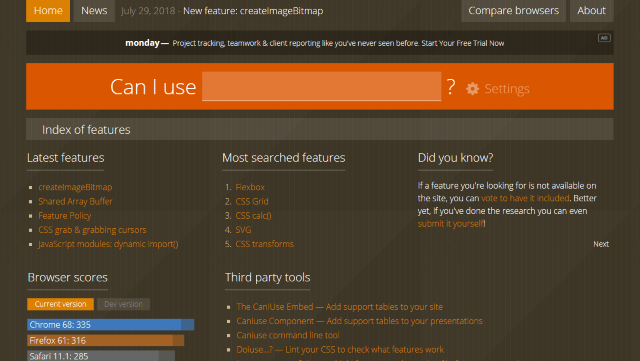This screenshot has height=361, width=640.
Task: Follow vote to have it included link
Action: (525, 198)
